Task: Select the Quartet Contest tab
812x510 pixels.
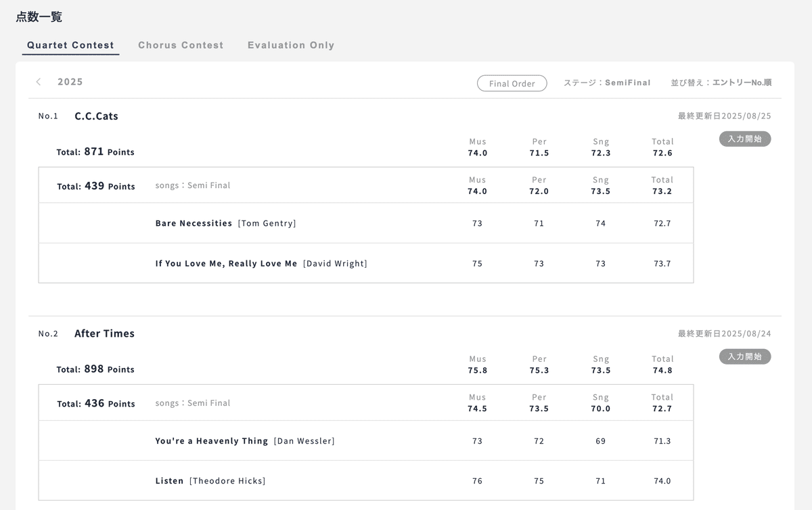Action: [70, 45]
